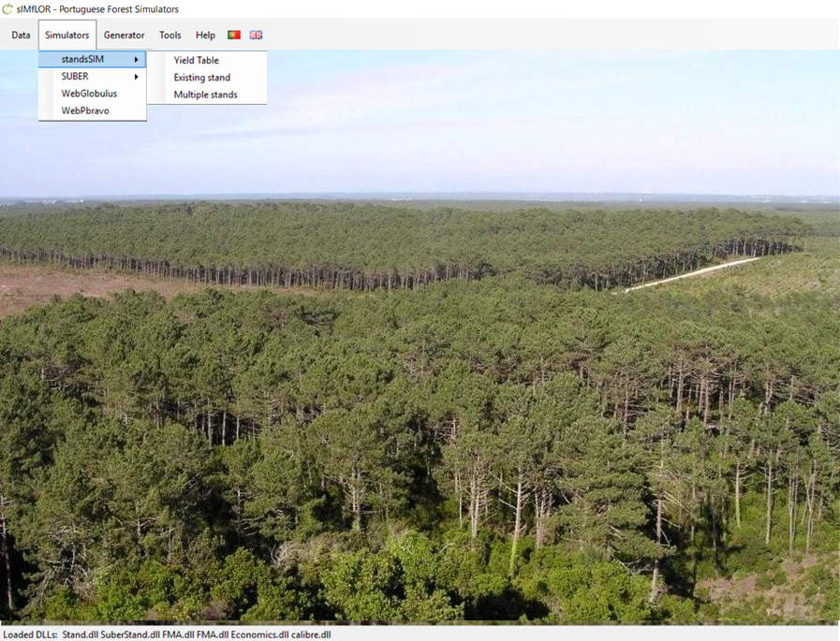The height and width of the screenshot is (641, 840).
Task: Click the window title text sIMfLOR
Action: [x=33, y=9]
